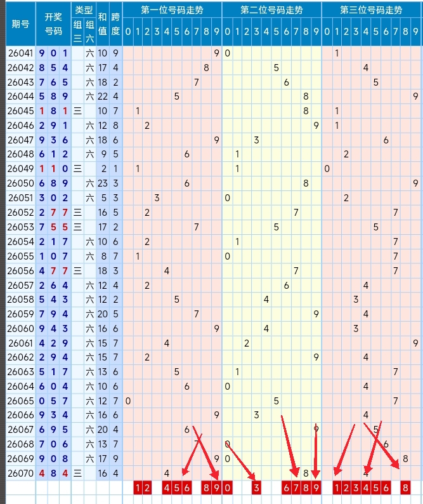Click the 组六 sub-header

[89, 32]
